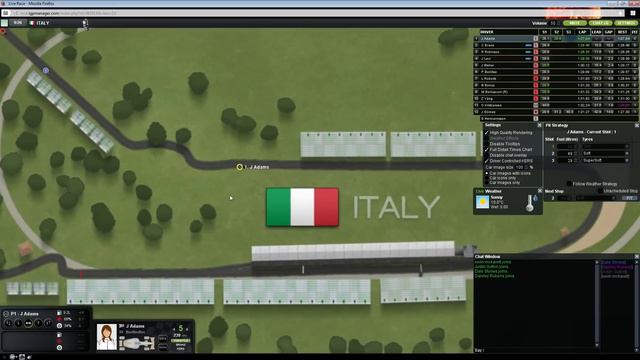This screenshot has height=360, width=640.
Task: Shift gear down with left arrow
Action: [174, 329]
